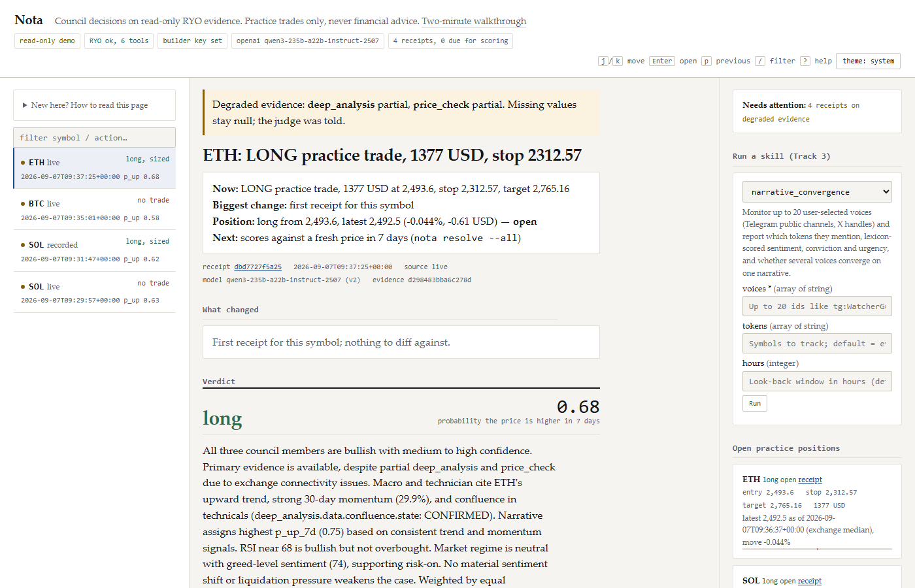Click the Needs attention degraded evidence notice
This screenshot has width=915, height=588.
817,112
